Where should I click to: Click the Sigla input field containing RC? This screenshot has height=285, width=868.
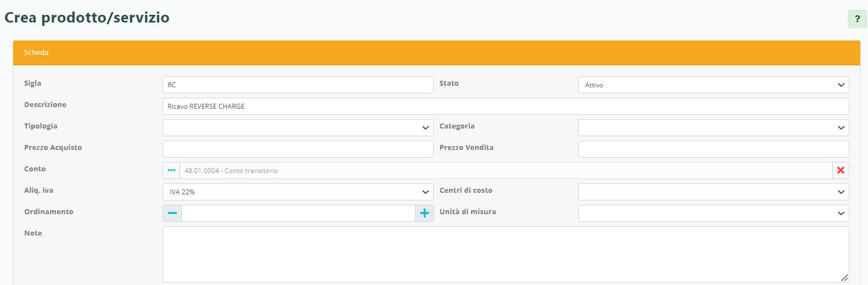(x=298, y=85)
